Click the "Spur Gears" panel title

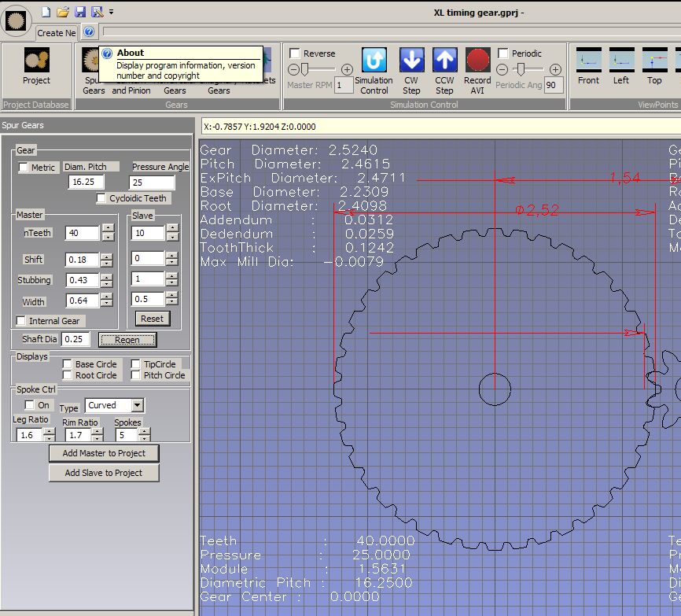(23, 125)
